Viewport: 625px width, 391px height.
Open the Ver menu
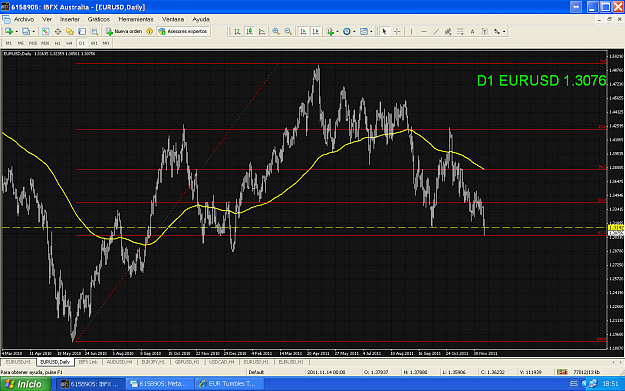(x=47, y=19)
